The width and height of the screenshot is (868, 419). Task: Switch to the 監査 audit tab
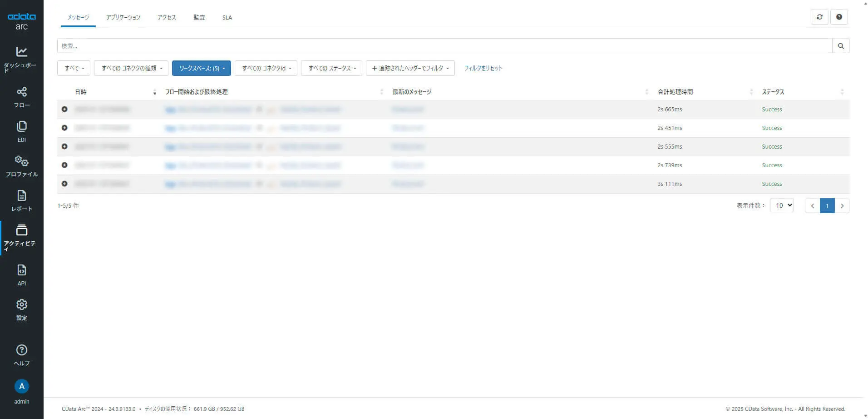point(199,17)
